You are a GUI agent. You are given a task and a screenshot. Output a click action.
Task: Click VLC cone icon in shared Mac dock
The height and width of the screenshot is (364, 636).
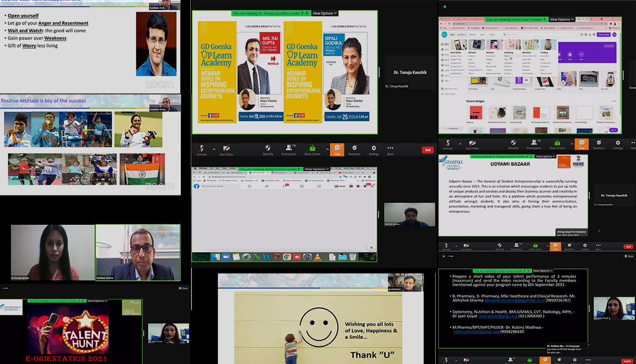click(316, 257)
